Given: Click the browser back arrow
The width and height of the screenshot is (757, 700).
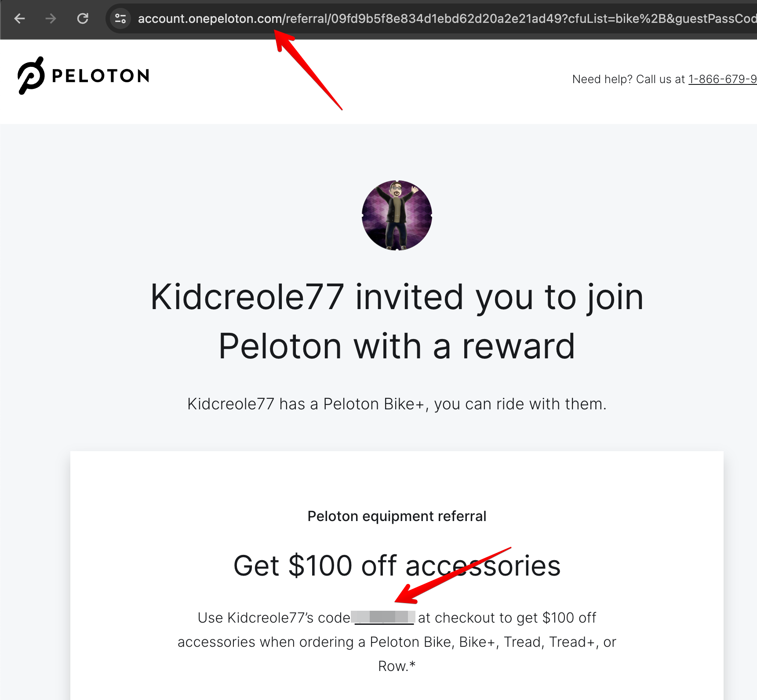Looking at the screenshot, I should pyautogui.click(x=20, y=18).
